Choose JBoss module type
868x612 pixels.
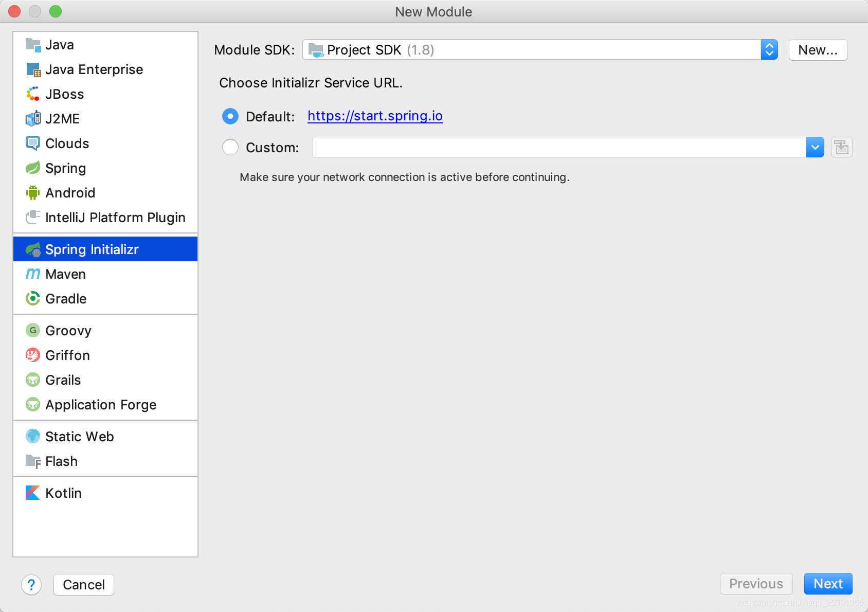105,94
